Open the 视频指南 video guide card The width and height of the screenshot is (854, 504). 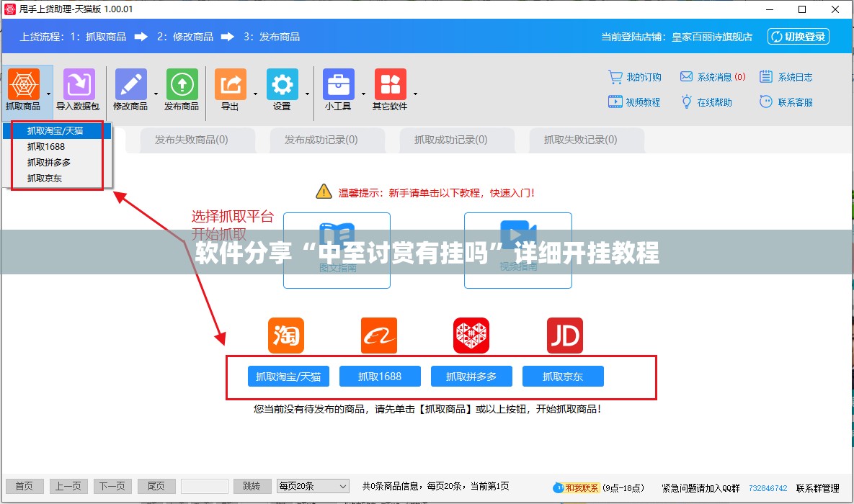click(x=518, y=251)
